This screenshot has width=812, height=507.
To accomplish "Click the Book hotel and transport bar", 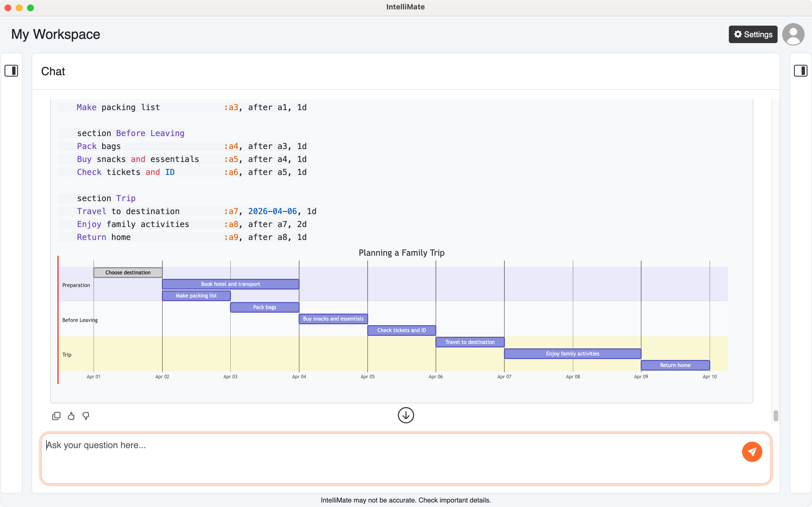I will [230, 284].
